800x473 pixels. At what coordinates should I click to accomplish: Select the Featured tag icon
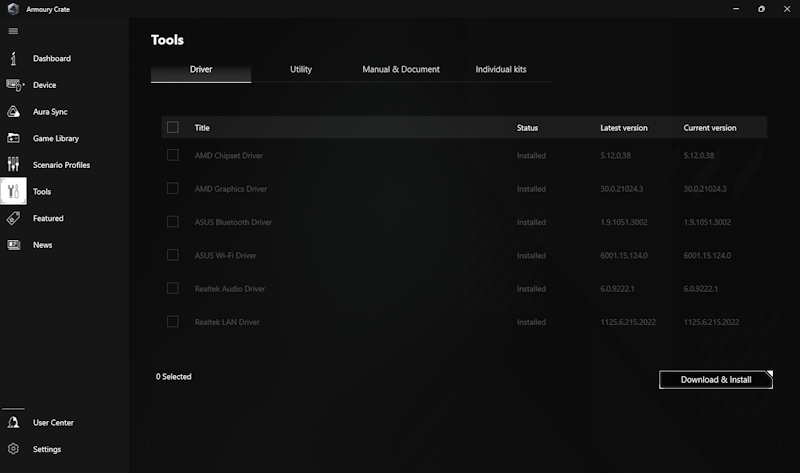(13, 218)
